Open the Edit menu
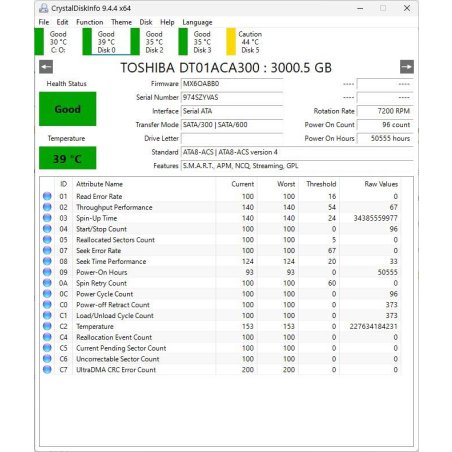Screen dimensions: 452x452 (62, 22)
